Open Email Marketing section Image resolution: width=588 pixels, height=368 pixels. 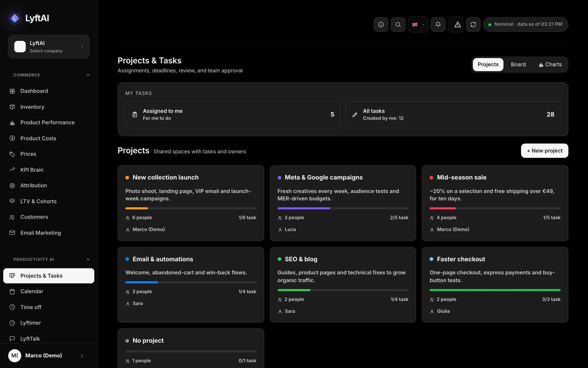pyautogui.click(x=49, y=233)
